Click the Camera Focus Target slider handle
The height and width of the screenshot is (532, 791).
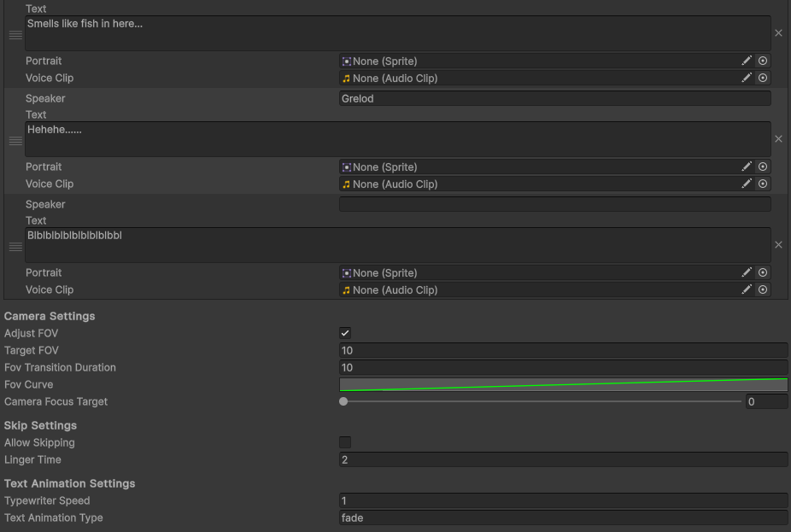(x=343, y=401)
